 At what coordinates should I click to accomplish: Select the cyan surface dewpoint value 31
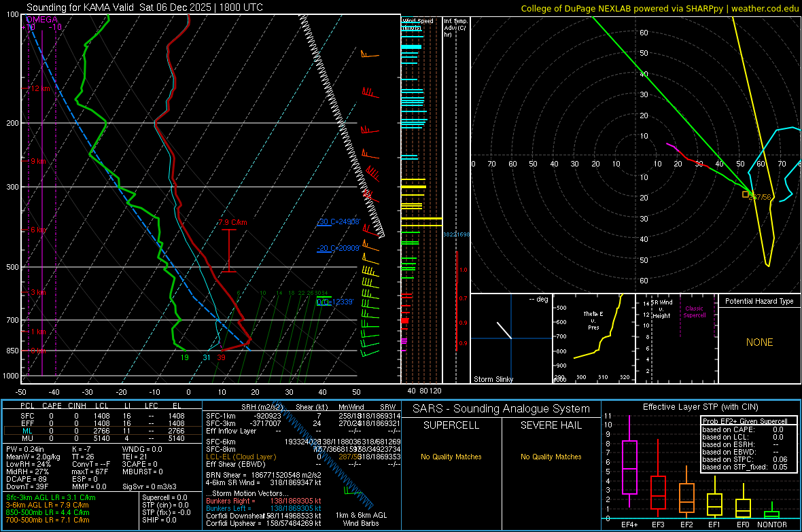(x=207, y=357)
